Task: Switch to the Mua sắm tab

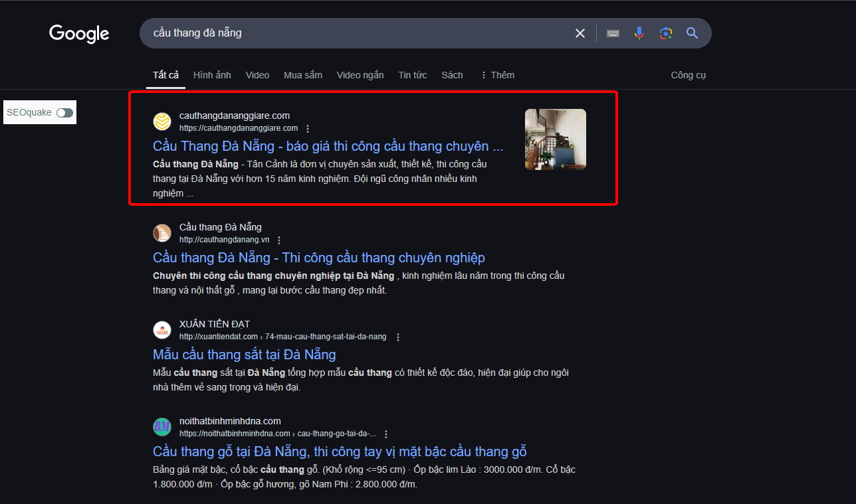Action: pos(303,75)
